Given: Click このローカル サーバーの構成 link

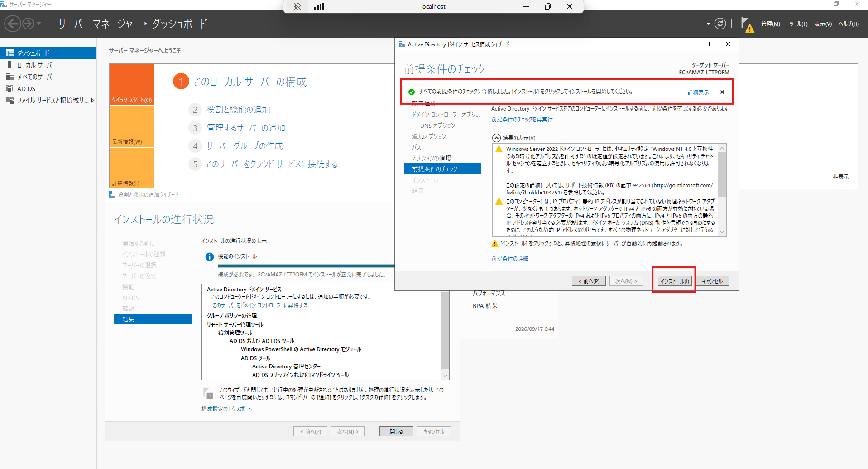Looking at the screenshot, I should tap(250, 82).
